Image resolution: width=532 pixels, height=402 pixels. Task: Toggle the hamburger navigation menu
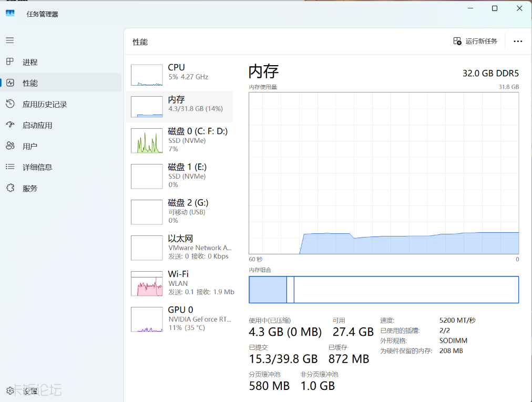tap(10, 40)
